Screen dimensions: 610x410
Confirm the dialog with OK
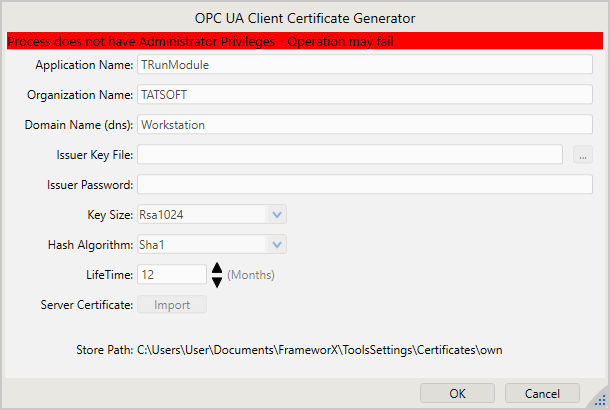coord(457,393)
